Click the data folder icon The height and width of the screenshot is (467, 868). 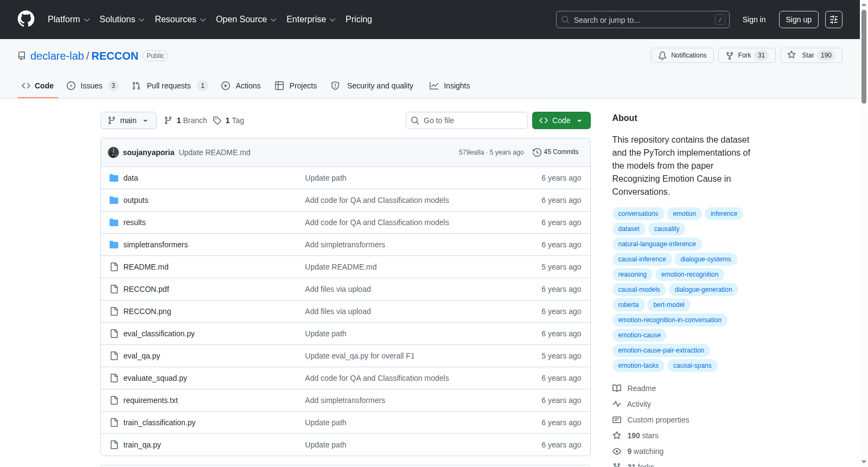[x=114, y=178]
